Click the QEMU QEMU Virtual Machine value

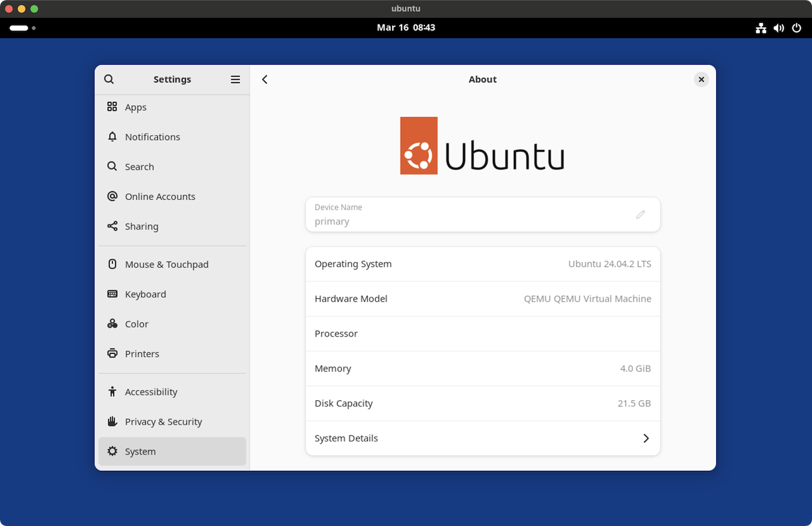[x=587, y=299]
